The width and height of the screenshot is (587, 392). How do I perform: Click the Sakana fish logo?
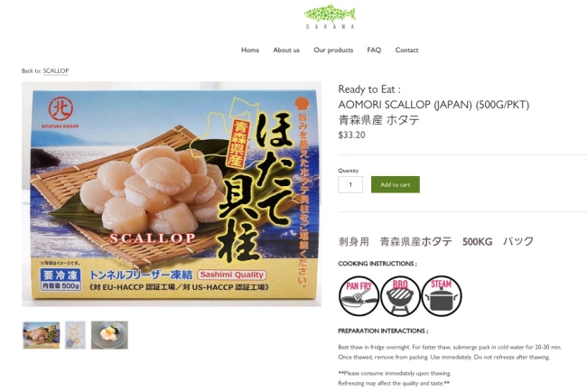330,16
